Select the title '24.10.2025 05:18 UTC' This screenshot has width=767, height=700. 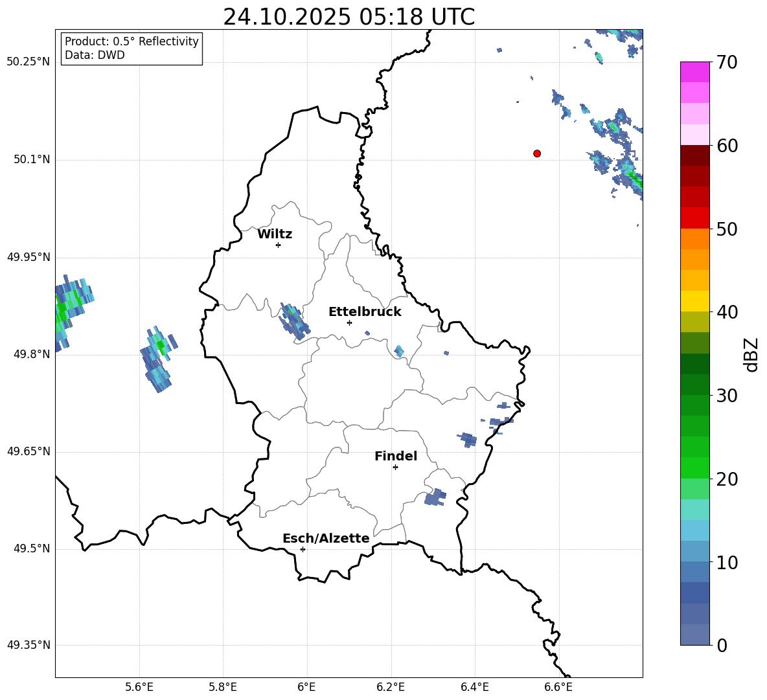(x=349, y=17)
